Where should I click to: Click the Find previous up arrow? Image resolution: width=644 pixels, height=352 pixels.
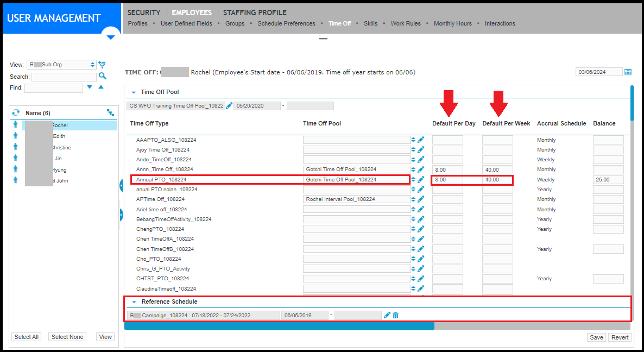point(101,87)
